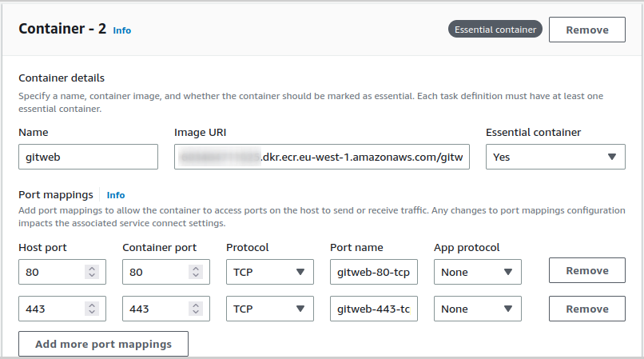Click the Essential container badge

[x=495, y=30]
